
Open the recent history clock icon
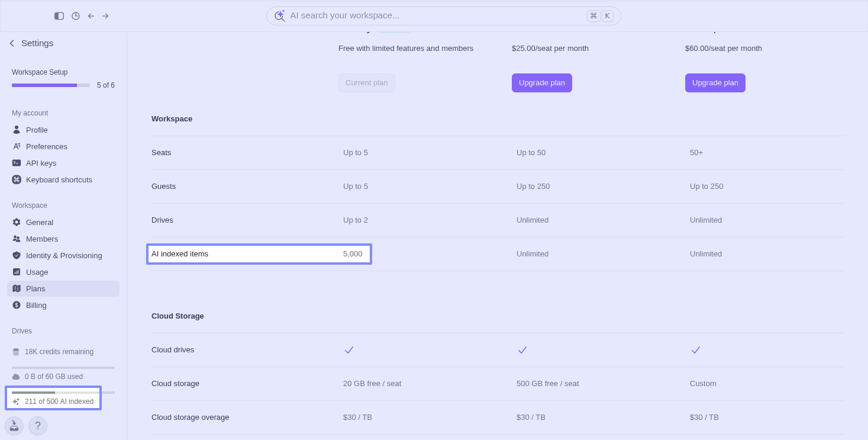[76, 16]
